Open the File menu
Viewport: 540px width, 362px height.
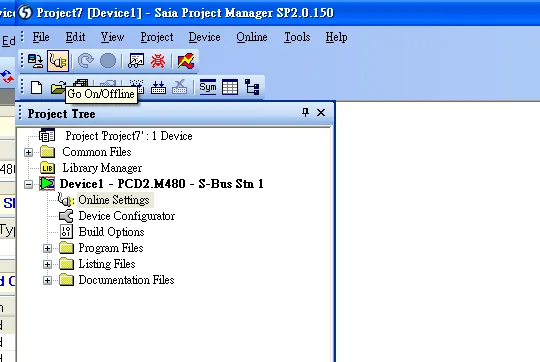coord(41,37)
